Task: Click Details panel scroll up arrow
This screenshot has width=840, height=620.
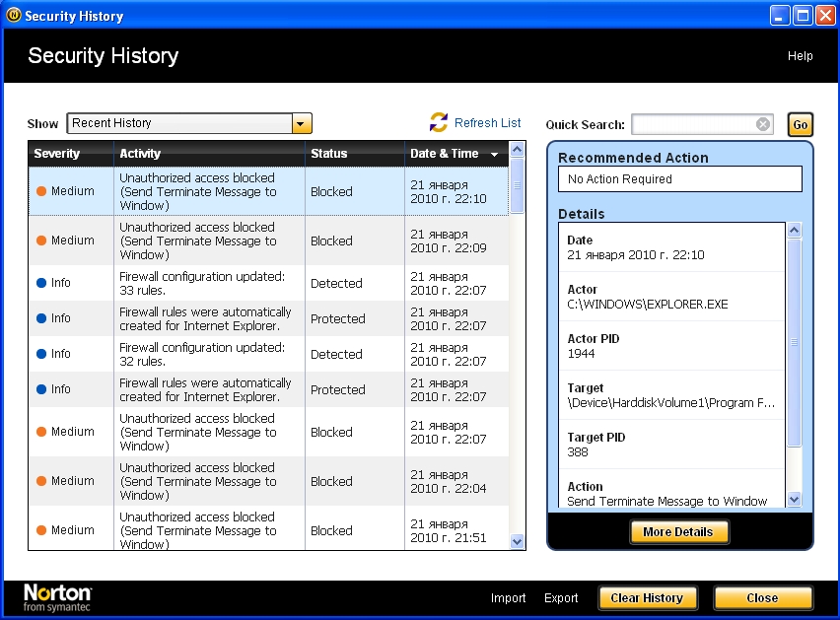Action: (x=794, y=231)
